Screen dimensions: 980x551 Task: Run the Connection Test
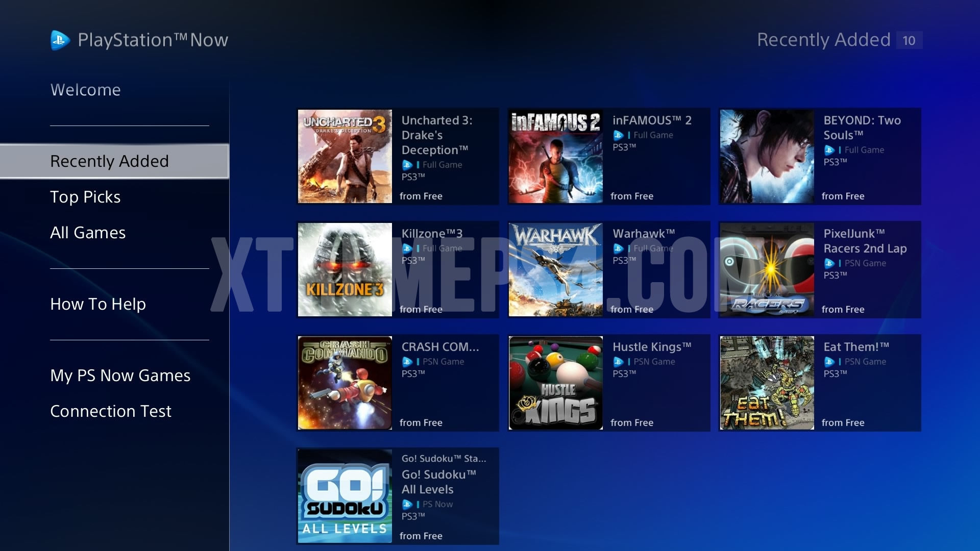[x=111, y=411]
